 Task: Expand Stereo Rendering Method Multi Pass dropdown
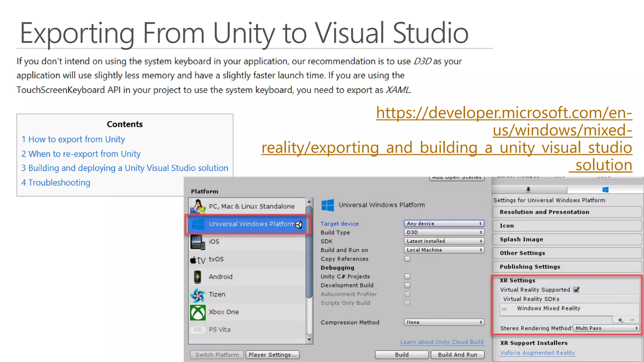click(606, 328)
